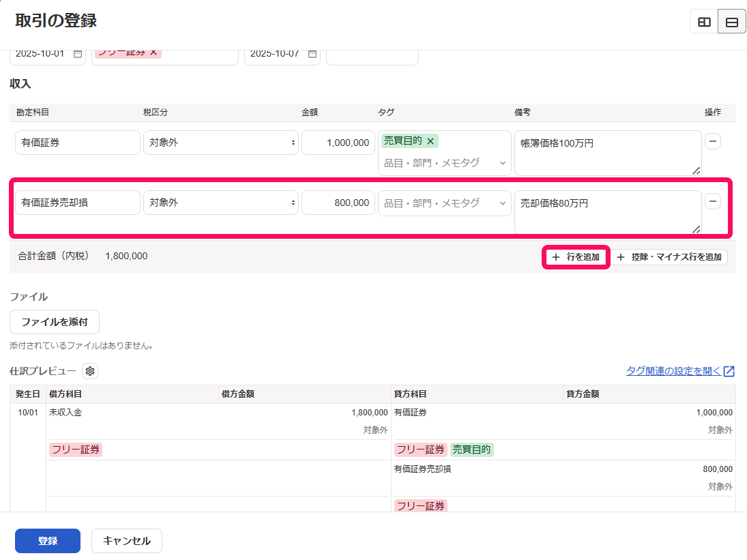This screenshot has width=747, height=560.
Task: Open calendar picker for date 2025-10-07
Action: 312,54
